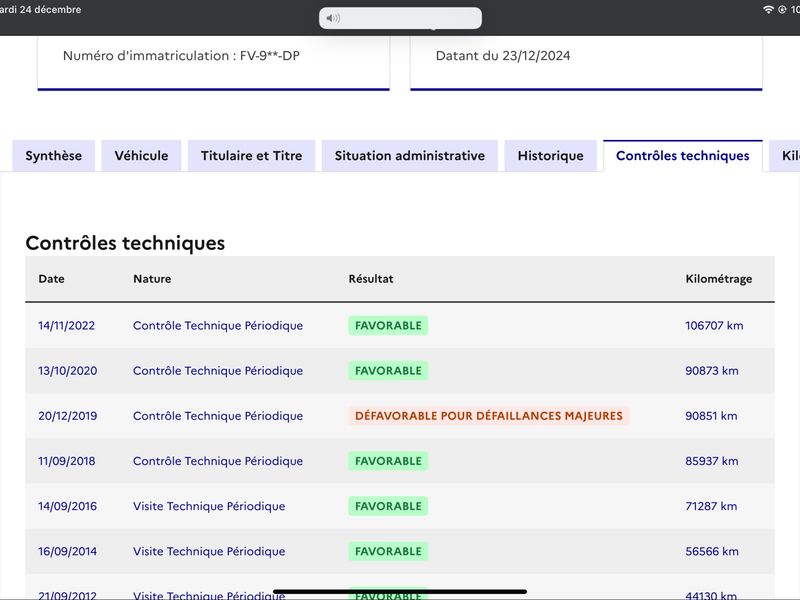The height and width of the screenshot is (600, 800).
Task: Click Contrôle Technique Périodique in 14/11/2022 row
Action: pyautogui.click(x=218, y=326)
